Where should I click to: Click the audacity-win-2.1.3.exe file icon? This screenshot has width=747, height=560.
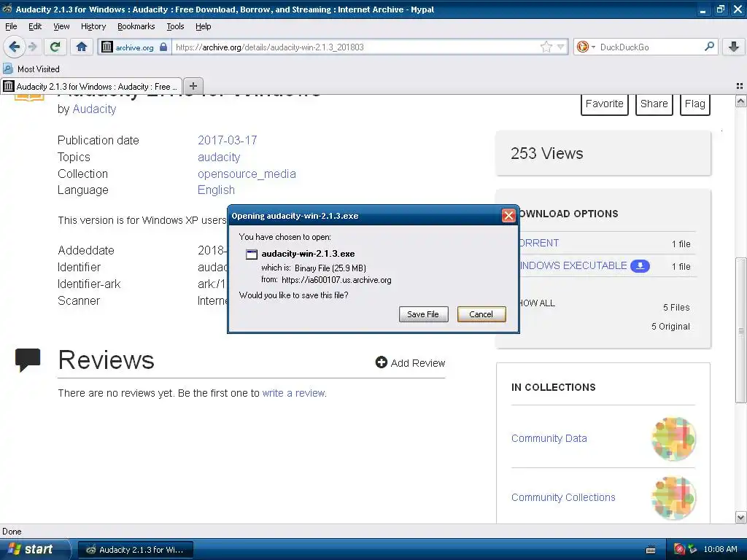click(252, 254)
